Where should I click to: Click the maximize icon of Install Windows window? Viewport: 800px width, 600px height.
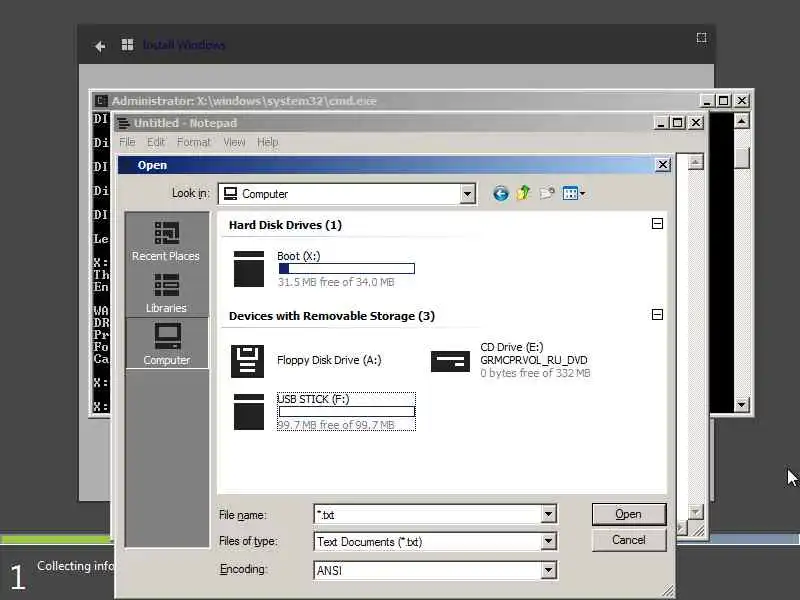click(702, 38)
